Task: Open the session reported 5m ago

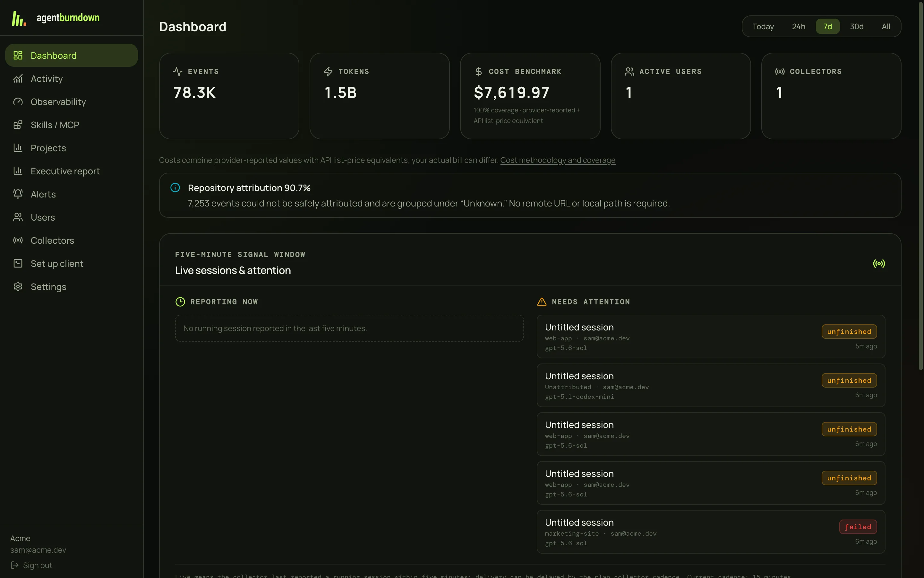Action: click(x=711, y=337)
